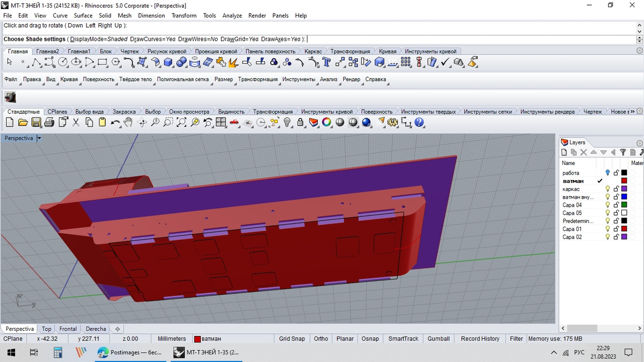This screenshot has height=362, width=644.
Task: Toggle Osnap in the status bar
Action: point(370,339)
